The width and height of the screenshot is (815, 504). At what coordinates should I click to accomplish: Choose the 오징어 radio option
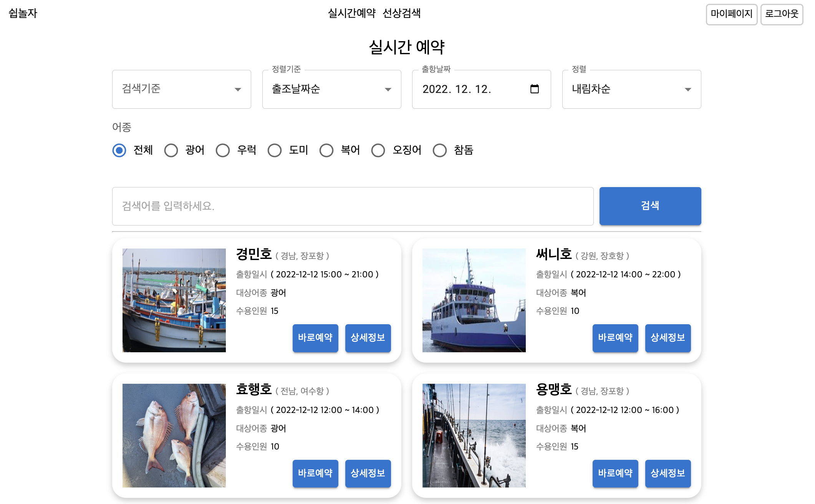[378, 150]
